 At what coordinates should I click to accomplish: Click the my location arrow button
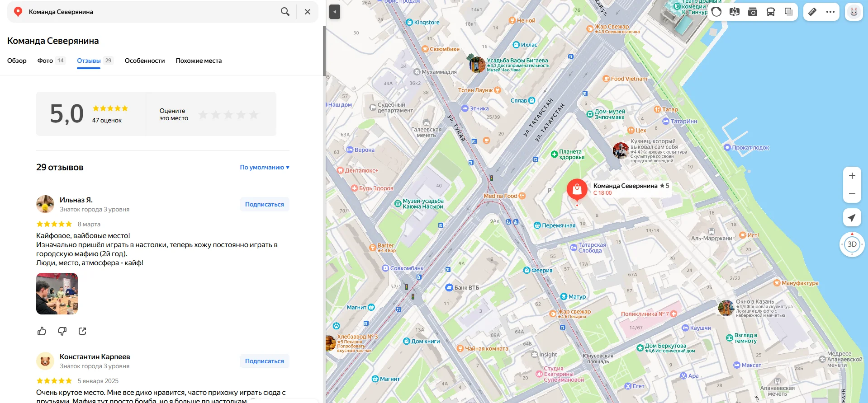(x=852, y=218)
